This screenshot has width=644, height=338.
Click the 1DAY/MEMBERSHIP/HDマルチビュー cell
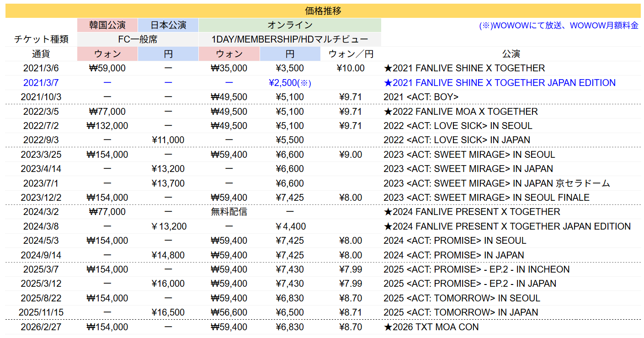click(x=290, y=39)
